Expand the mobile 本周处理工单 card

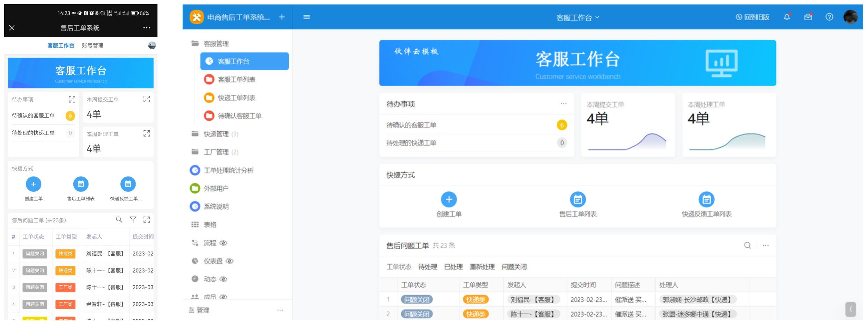[147, 133]
